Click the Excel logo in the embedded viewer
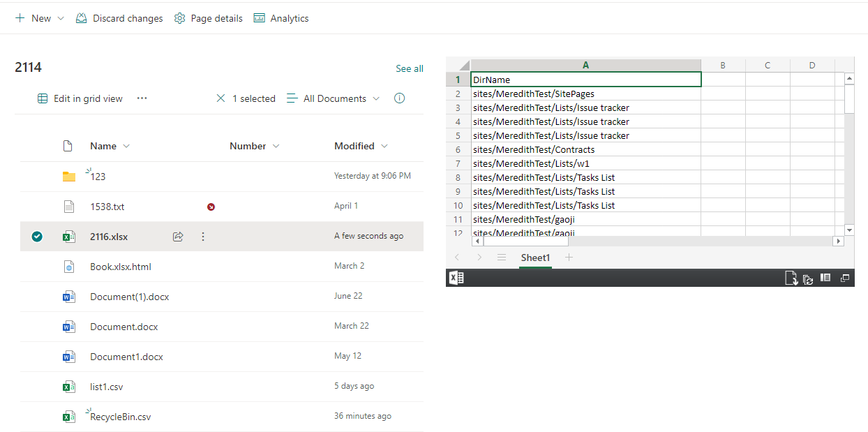 click(x=456, y=278)
